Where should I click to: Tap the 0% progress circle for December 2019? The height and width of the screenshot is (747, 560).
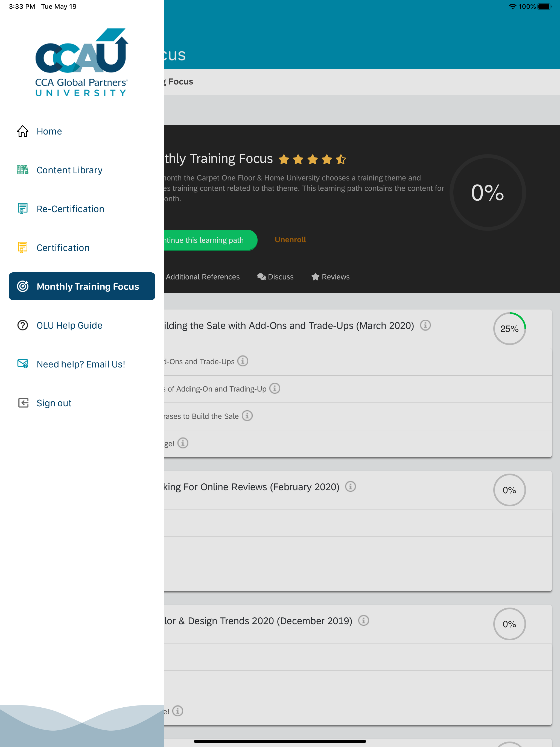pos(509,624)
